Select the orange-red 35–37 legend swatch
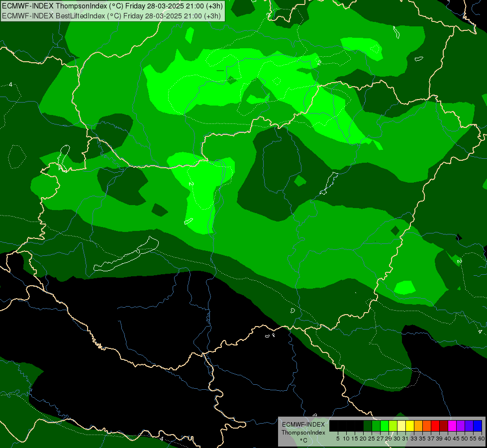This screenshot has width=487, height=448. tap(427, 426)
